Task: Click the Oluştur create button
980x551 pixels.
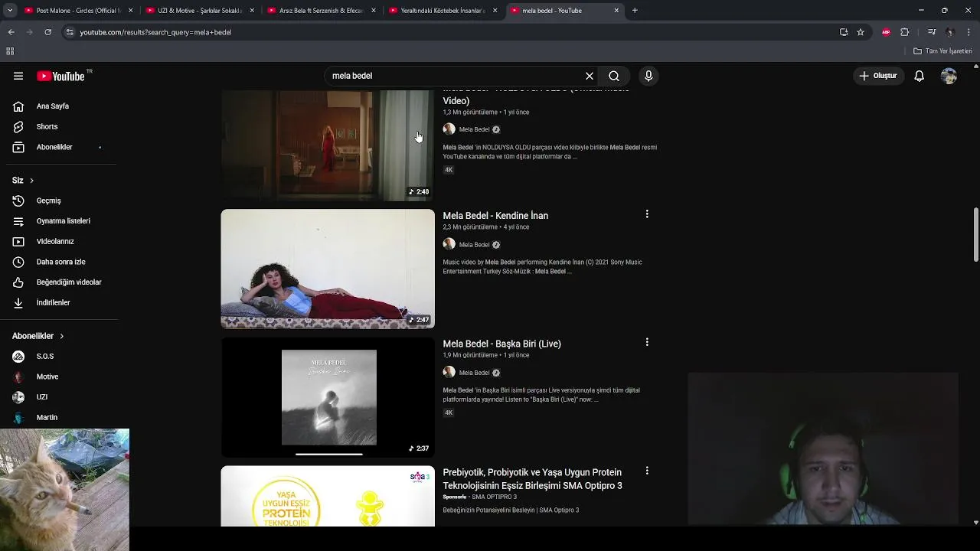Action: pos(878,76)
